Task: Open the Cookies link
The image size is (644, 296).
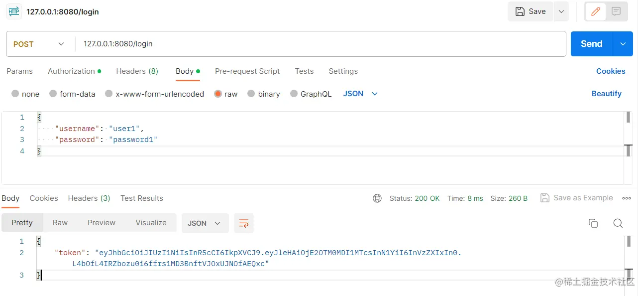Action: point(611,71)
